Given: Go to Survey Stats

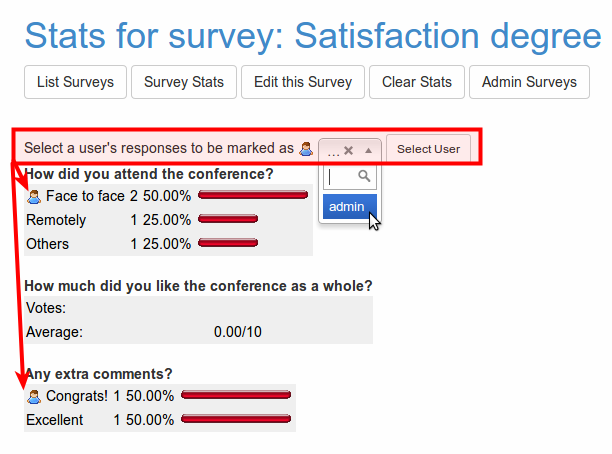Looking at the screenshot, I should [184, 82].
